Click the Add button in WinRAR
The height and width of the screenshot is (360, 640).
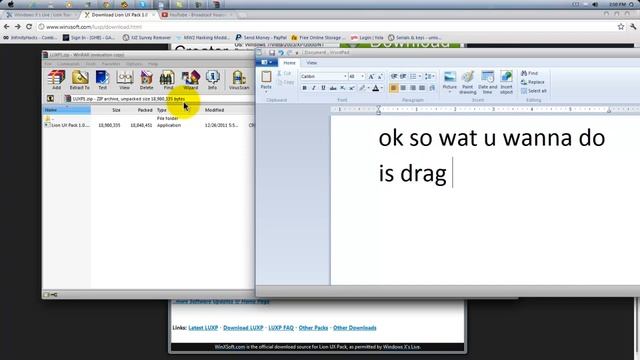click(x=56, y=80)
